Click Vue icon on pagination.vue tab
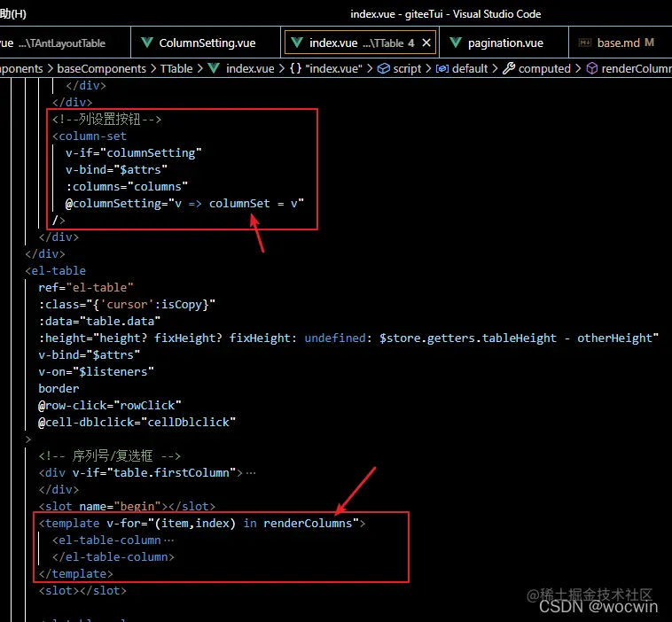Image resolution: width=672 pixels, height=622 pixels. point(456,43)
